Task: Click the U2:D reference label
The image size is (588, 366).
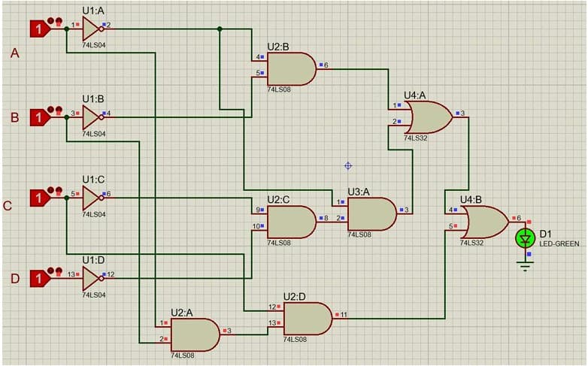Action: pyautogui.click(x=294, y=297)
